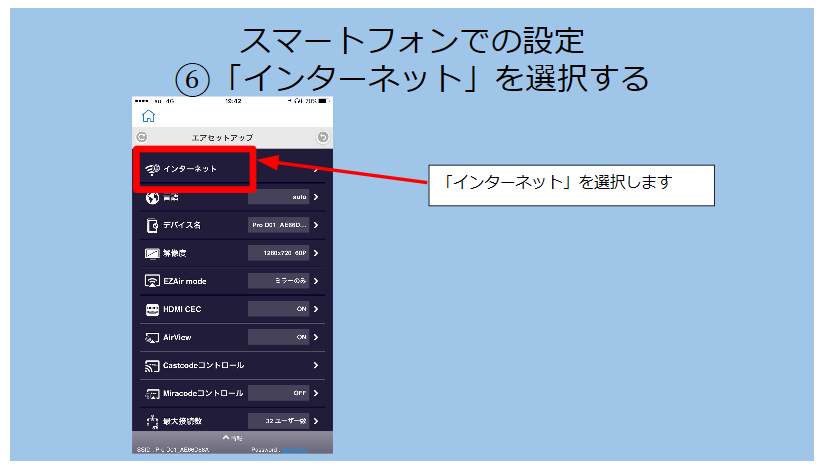Click the globe language icon

tap(152, 198)
